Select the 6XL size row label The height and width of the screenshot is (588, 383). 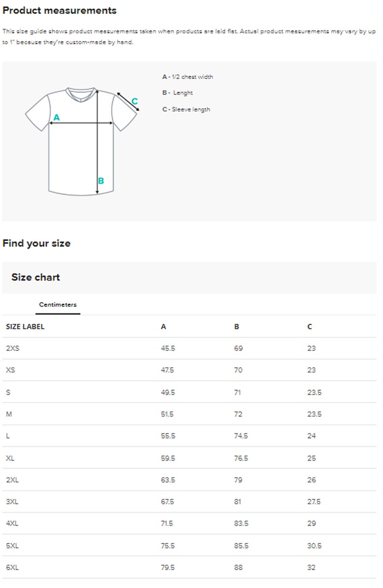[x=12, y=568]
